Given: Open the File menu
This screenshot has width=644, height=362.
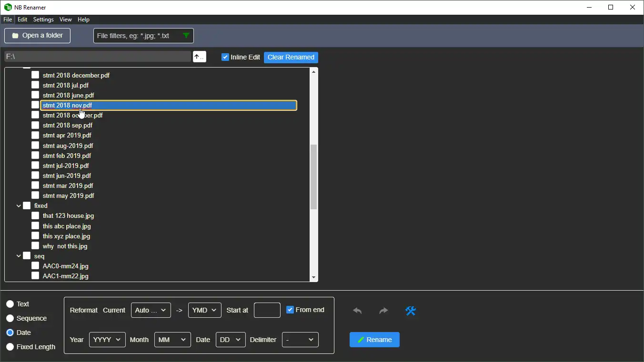Looking at the screenshot, I should (8, 20).
